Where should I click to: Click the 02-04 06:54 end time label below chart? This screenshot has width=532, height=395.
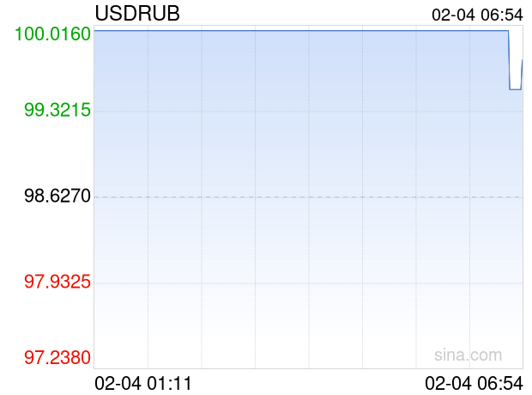(x=474, y=384)
